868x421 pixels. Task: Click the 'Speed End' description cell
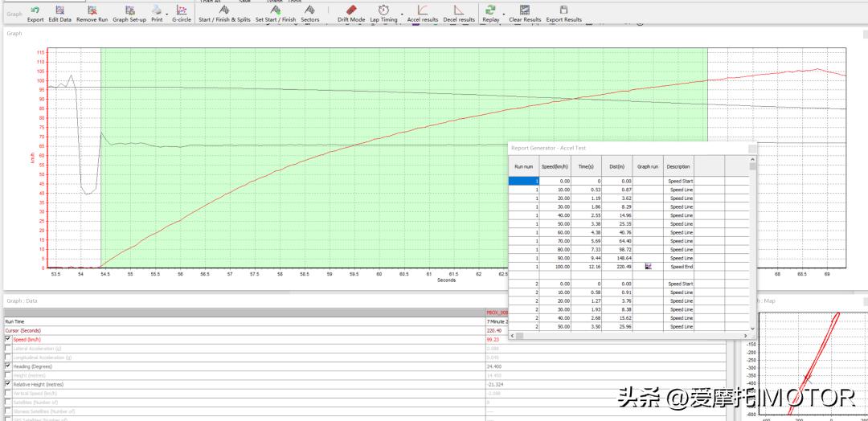click(678, 266)
